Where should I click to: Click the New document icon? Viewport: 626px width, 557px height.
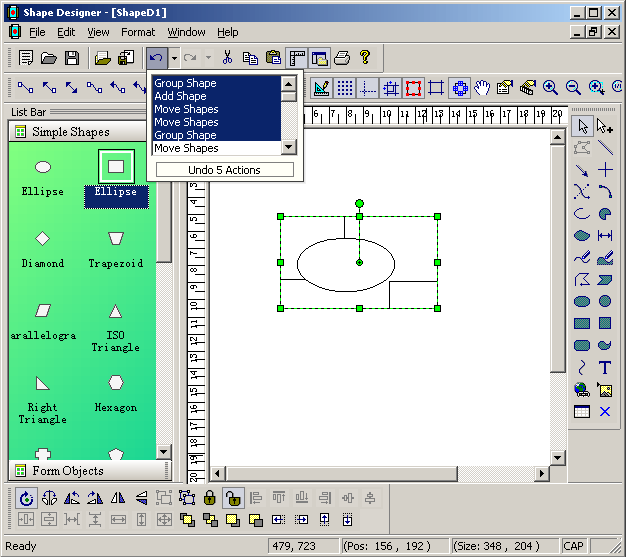tap(26, 58)
